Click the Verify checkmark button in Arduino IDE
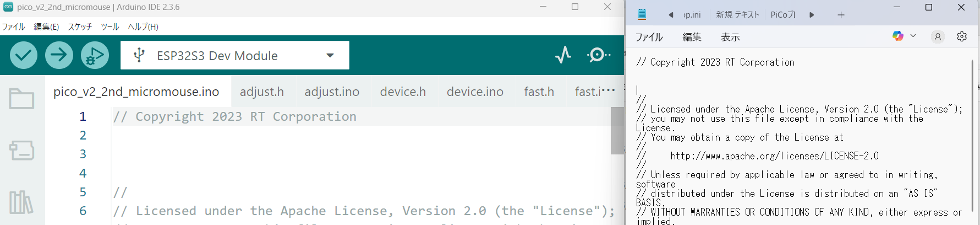980x225 pixels. tap(24, 55)
